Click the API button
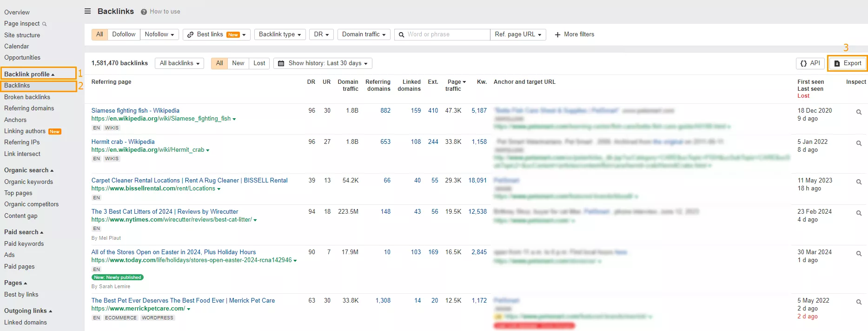Image resolution: width=868 pixels, height=331 pixels. pos(810,63)
